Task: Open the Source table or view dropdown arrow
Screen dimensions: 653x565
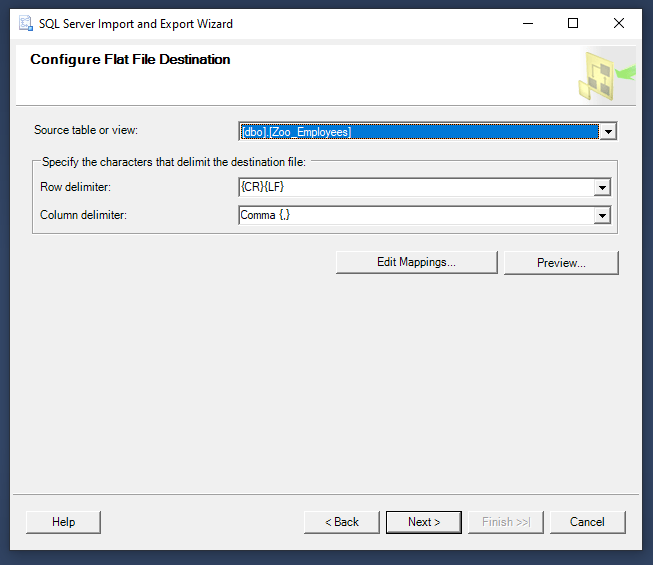Action: point(608,132)
